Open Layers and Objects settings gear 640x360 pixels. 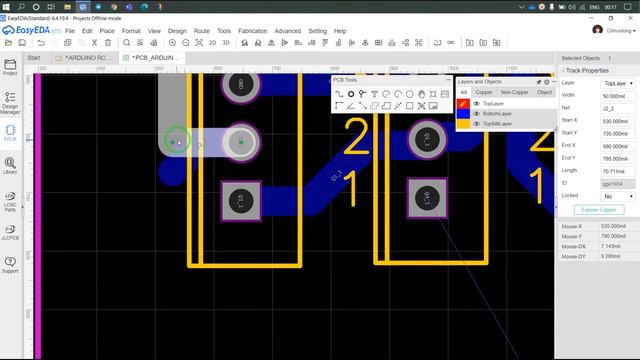pos(547,82)
